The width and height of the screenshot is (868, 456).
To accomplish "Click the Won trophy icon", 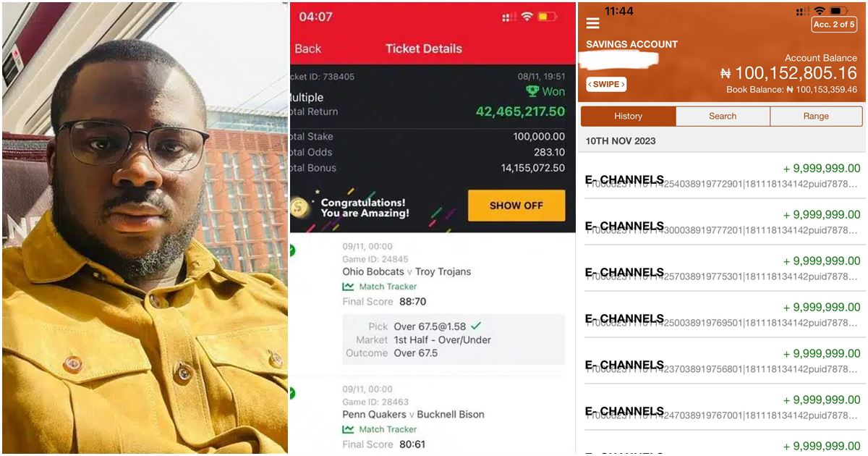I will point(532,91).
